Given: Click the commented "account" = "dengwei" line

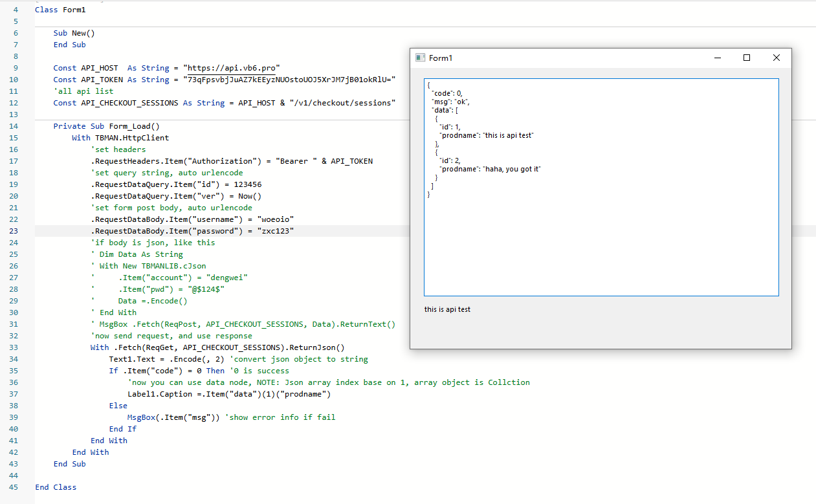Looking at the screenshot, I should click(x=169, y=278).
